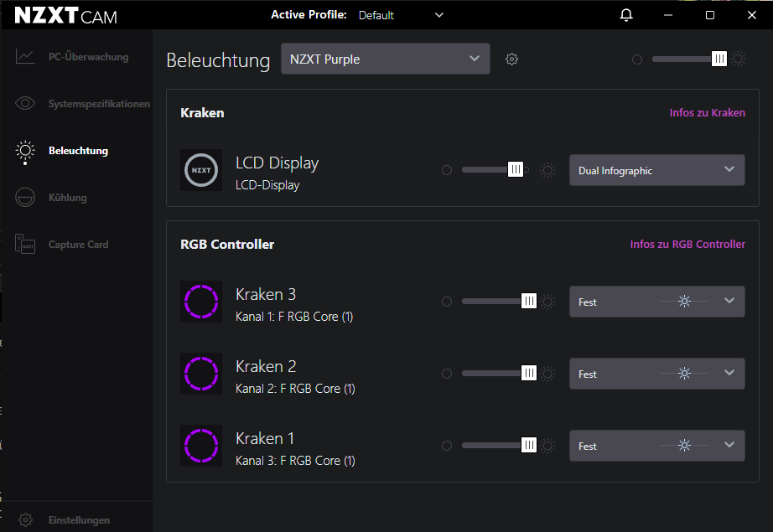Click global maximum brightness sun icon

click(x=738, y=59)
